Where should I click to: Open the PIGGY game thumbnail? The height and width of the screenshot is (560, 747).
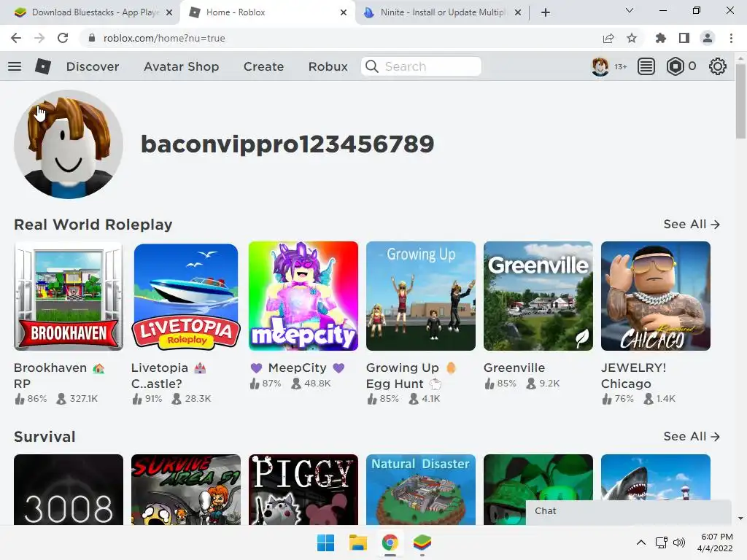(303, 489)
